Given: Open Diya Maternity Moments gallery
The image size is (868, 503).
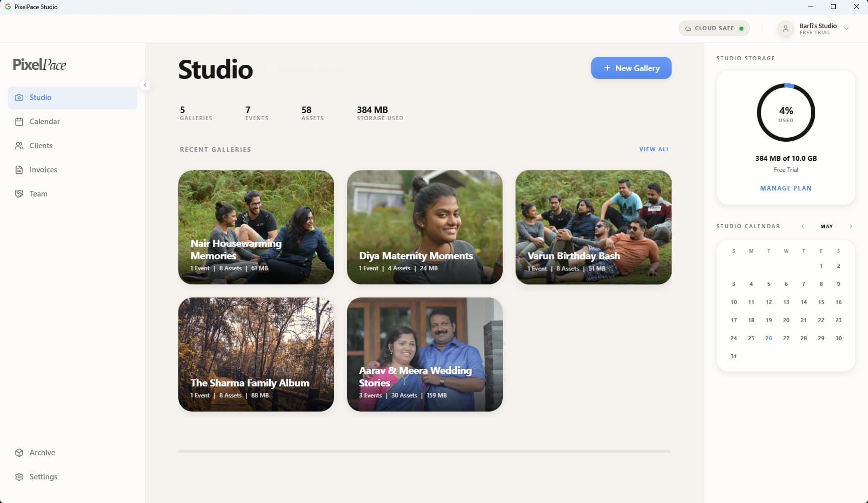Looking at the screenshot, I should click(425, 227).
